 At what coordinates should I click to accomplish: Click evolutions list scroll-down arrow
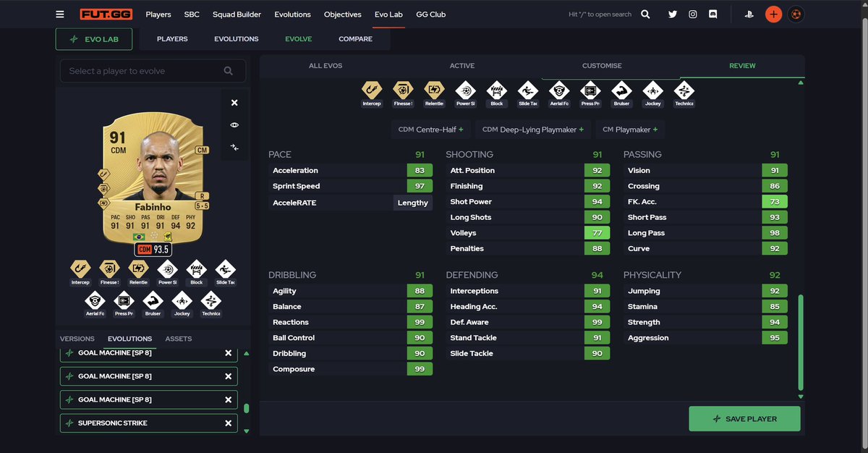(246, 431)
